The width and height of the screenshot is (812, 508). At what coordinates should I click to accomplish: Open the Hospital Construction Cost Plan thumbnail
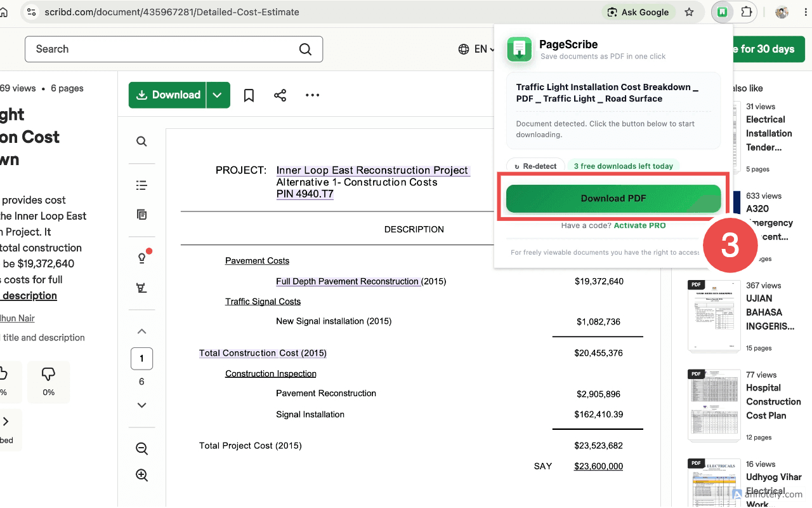point(714,405)
